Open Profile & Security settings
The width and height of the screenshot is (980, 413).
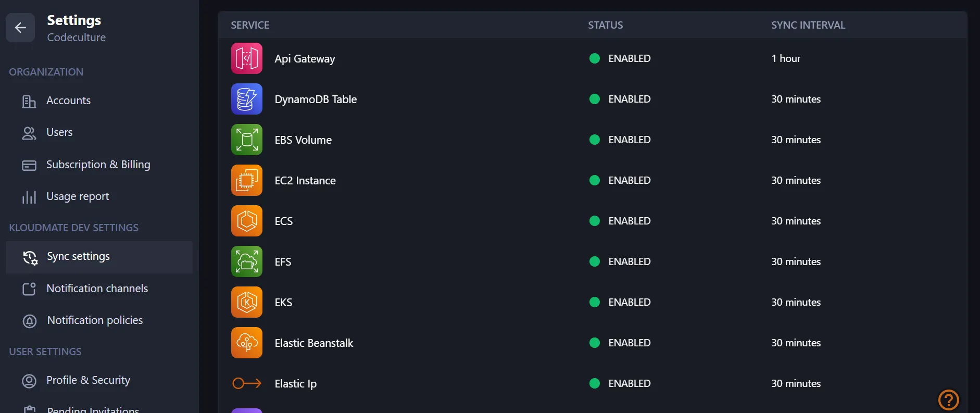pyautogui.click(x=99, y=380)
